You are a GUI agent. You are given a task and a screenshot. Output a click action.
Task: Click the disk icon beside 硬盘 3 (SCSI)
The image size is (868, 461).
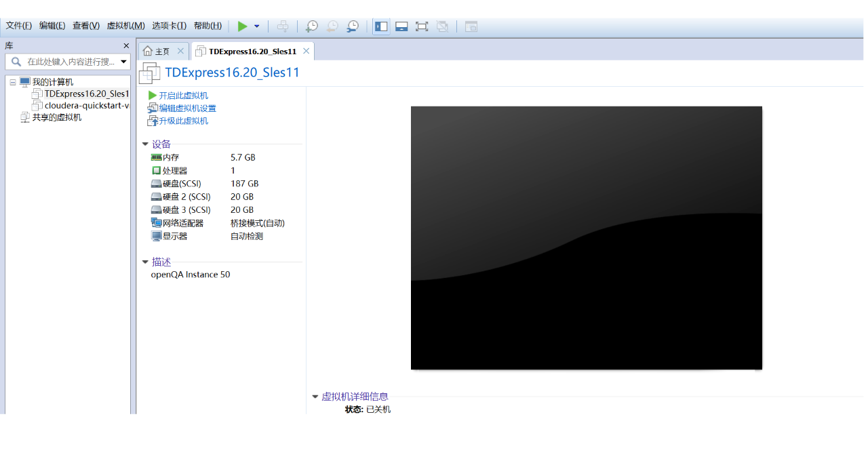click(157, 210)
